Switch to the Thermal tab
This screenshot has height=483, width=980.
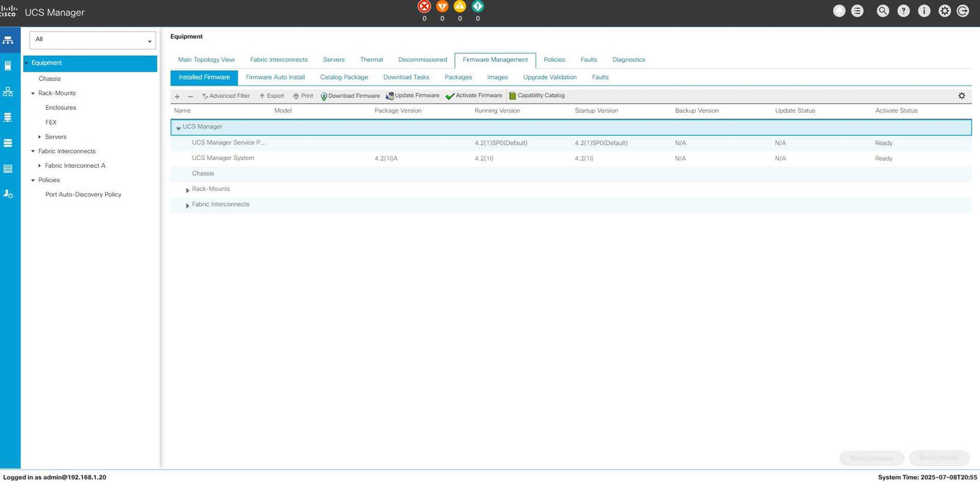372,60
